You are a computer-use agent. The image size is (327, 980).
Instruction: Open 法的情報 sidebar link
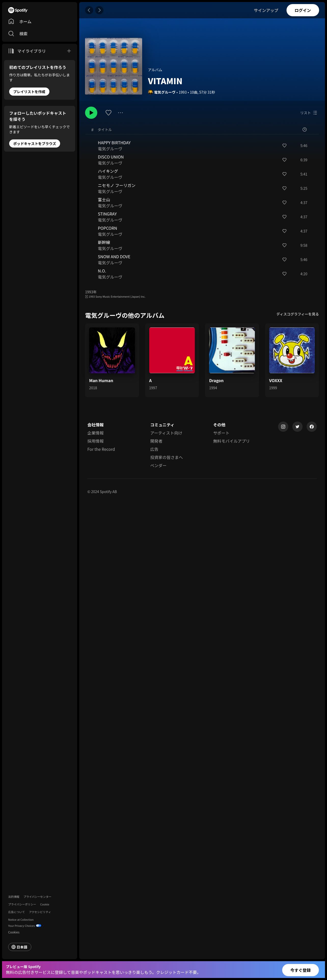[x=14, y=897]
